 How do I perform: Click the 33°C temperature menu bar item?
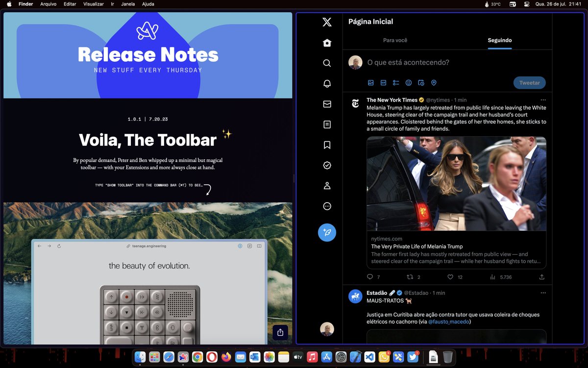tap(492, 4)
